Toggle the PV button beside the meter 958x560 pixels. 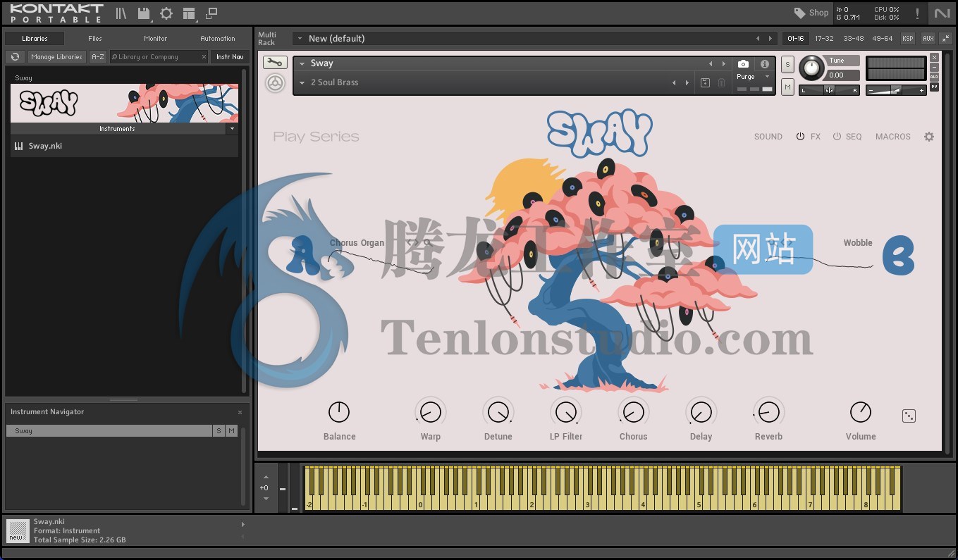(934, 87)
